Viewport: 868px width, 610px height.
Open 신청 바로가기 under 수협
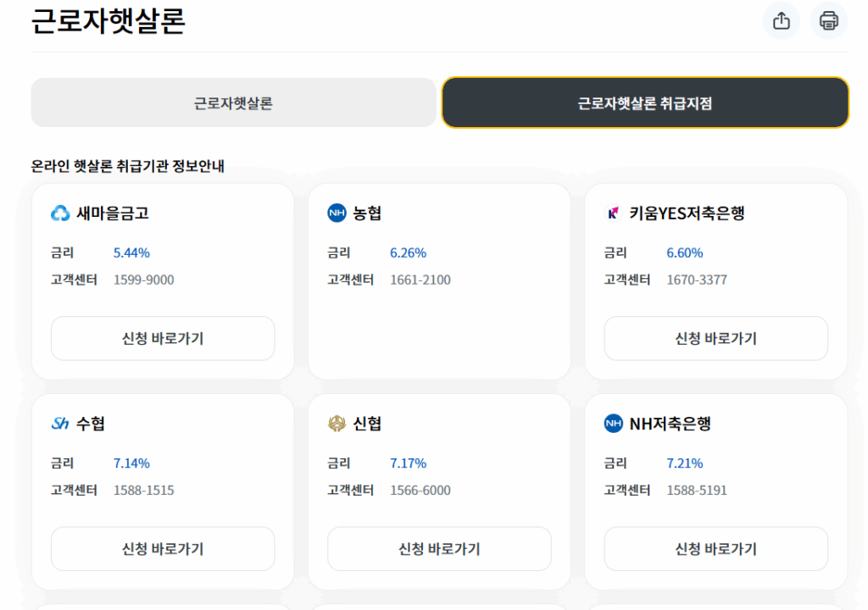point(163,549)
